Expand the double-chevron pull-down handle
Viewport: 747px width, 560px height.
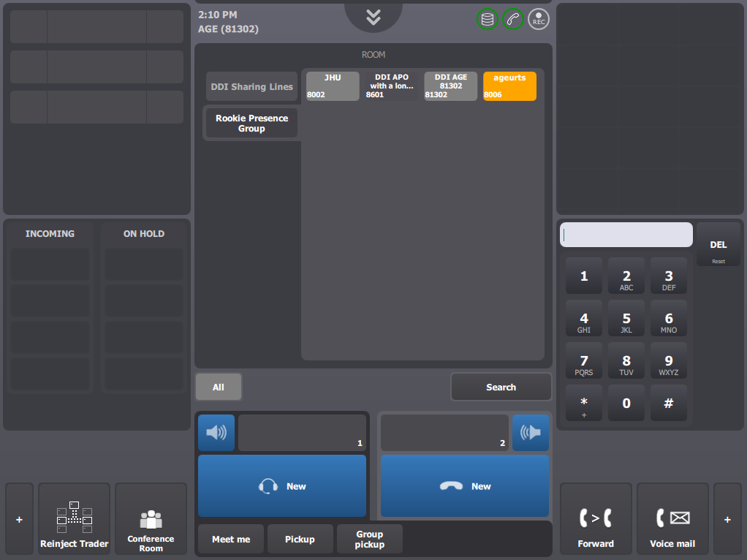pyautogui.click(x=373, y=17)
